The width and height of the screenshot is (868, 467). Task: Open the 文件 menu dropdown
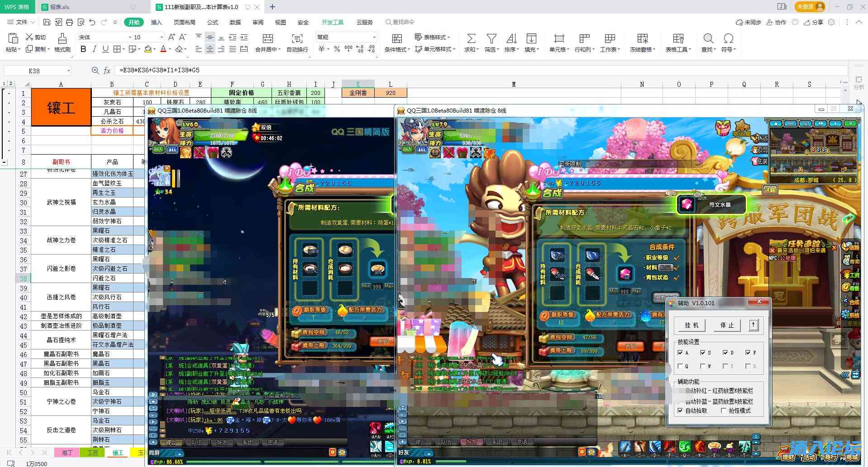[x=21, y=22]
